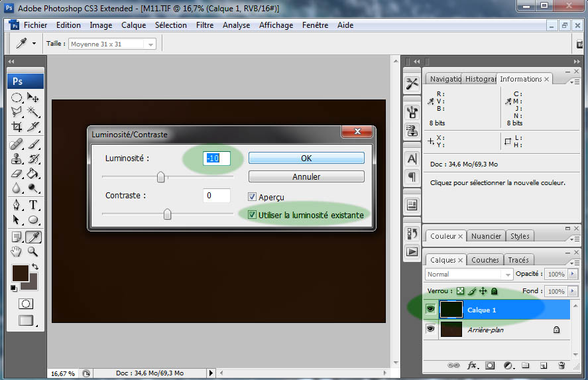Open the Opacité slider arrow
The image size is (588, 380).
[573, 274]
